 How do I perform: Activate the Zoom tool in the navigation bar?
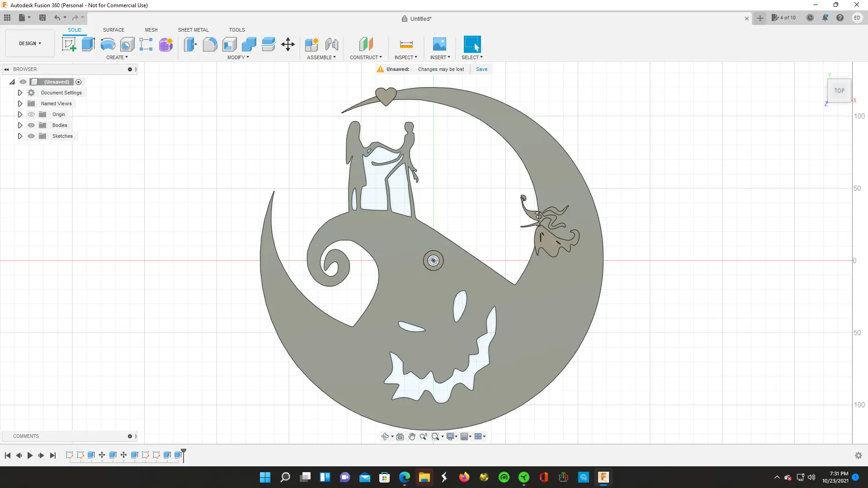(x=423, y=436)
